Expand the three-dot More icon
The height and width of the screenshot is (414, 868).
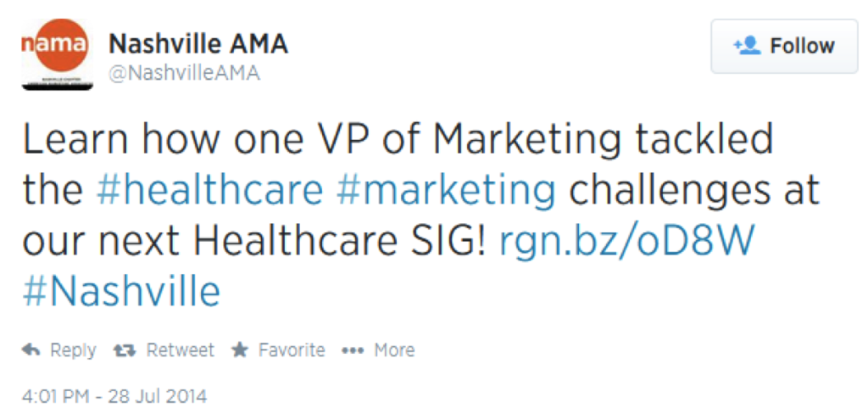(352, 350)
